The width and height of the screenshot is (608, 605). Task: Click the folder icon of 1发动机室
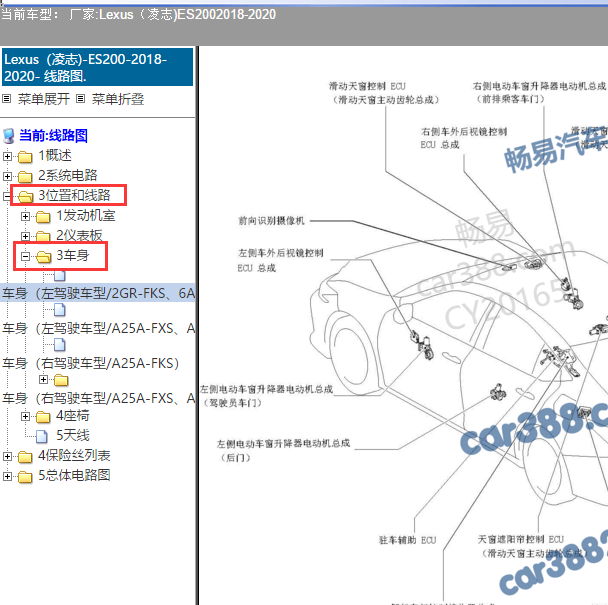(x=43, y=217)
